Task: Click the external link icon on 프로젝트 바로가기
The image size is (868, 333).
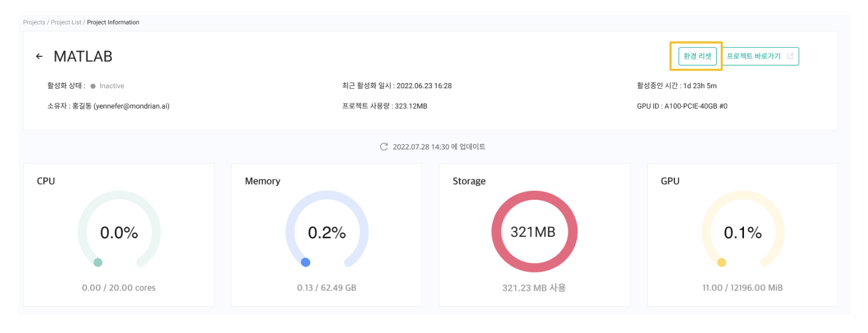Action: tap(790, 56)
